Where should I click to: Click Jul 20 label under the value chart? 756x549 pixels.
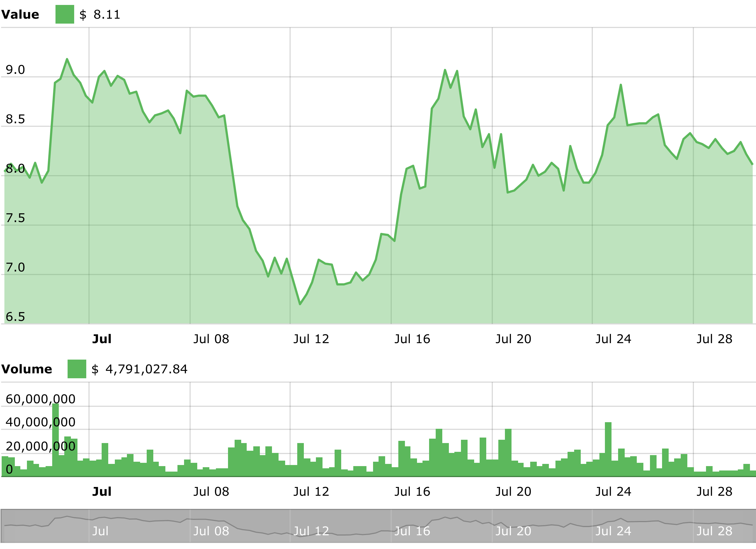[513, 339]
